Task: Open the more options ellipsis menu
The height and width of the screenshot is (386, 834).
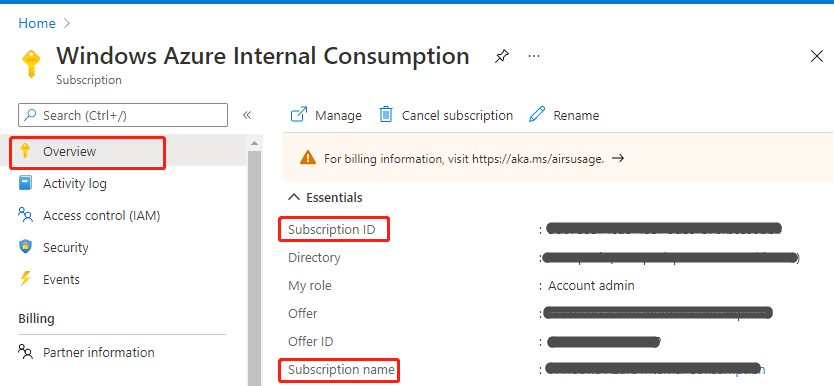Action: pyautogui.click(x=534, y=56)
